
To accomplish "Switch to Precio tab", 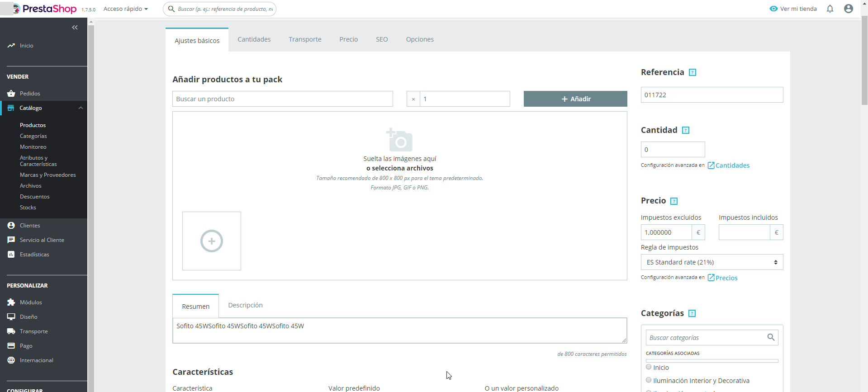I will 349,39.
